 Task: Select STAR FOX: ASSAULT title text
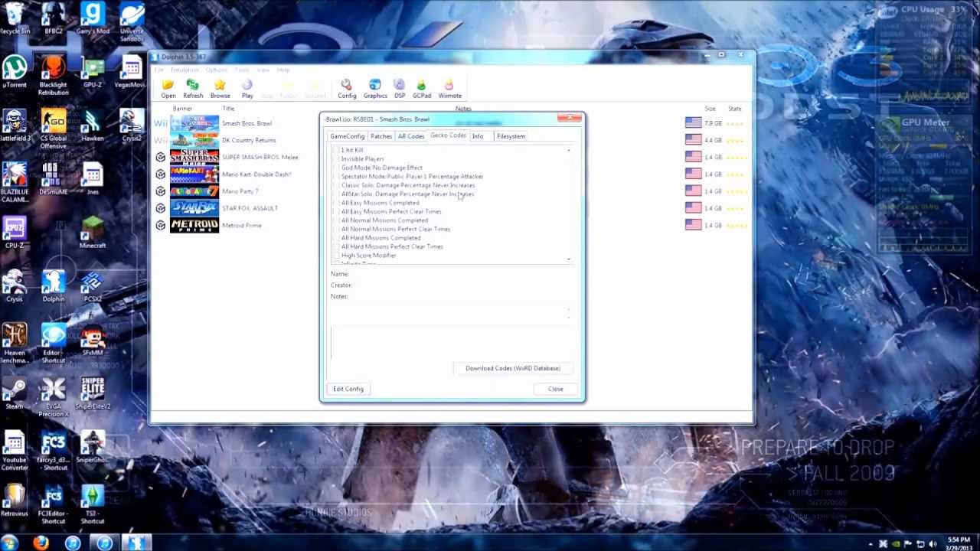(250, 208)
